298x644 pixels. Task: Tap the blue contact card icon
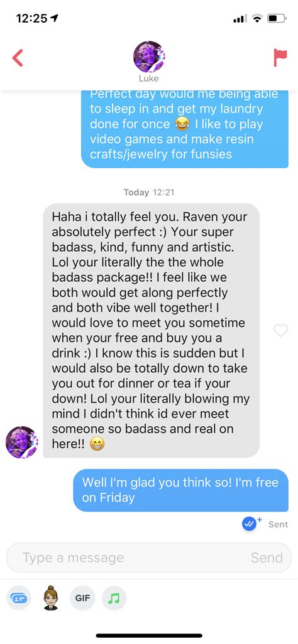click(19, 598)
